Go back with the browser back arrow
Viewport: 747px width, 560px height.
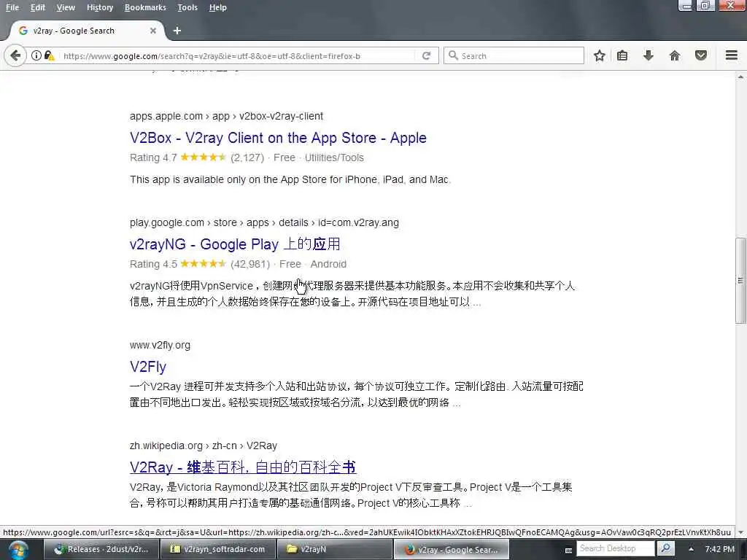tap(15, 55)
